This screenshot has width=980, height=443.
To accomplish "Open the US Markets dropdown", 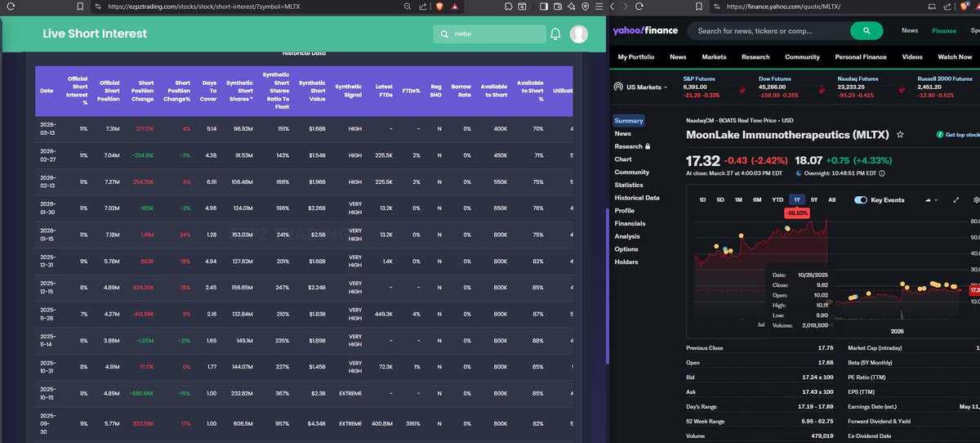I will coord(640,87).
